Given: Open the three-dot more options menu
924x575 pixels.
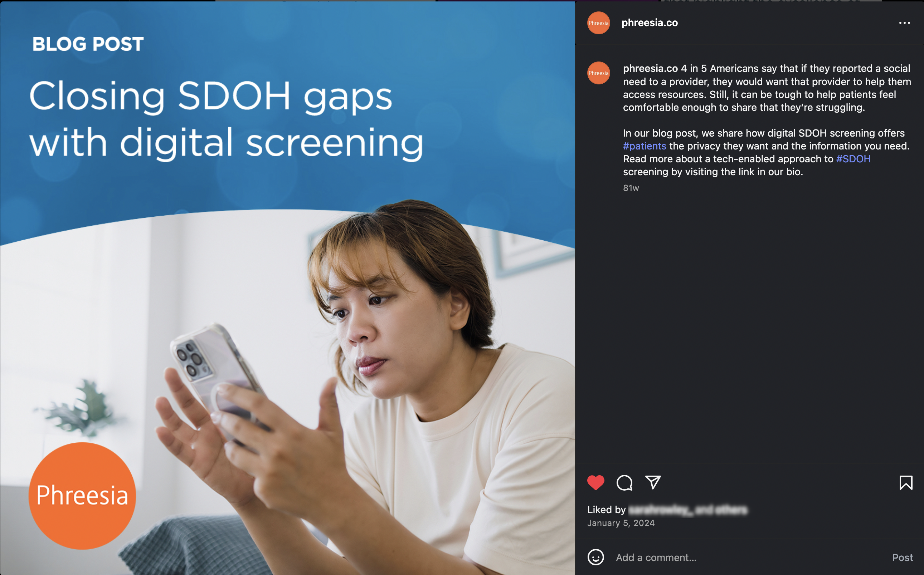Looking at the screenshot, I should (x=904, y=23).
